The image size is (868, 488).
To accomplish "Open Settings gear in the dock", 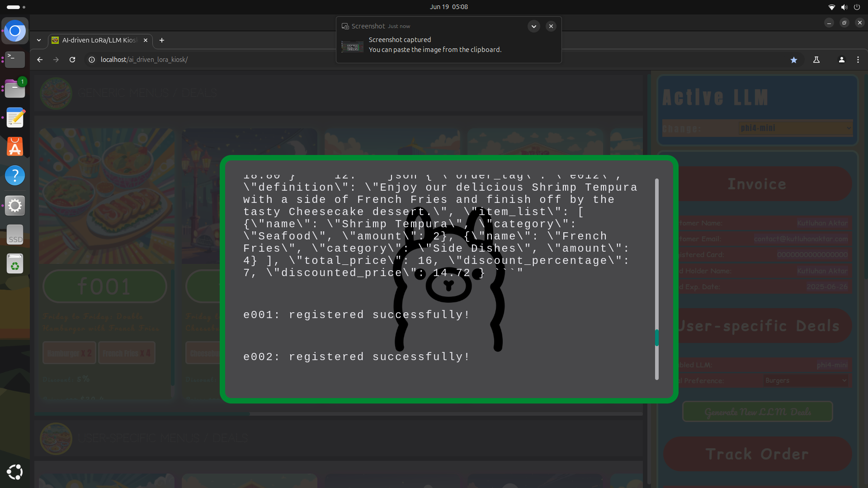I will (15, 206).
